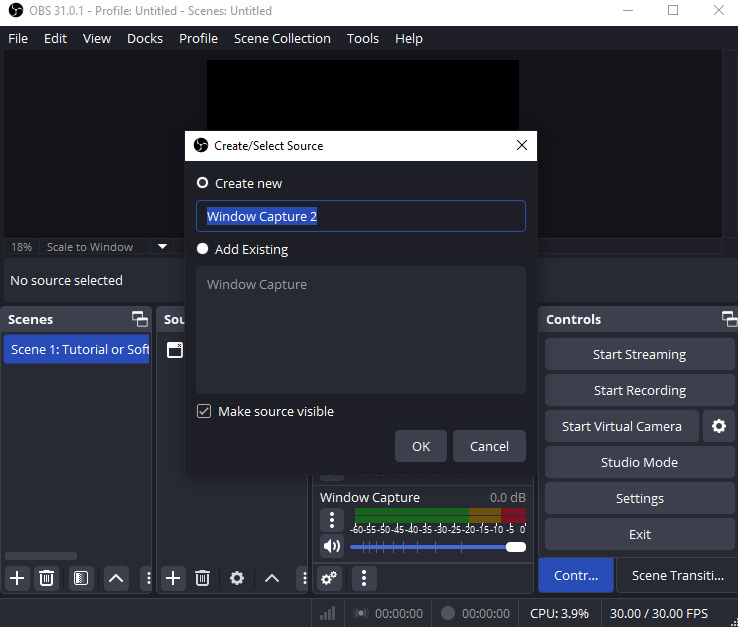738x627 pixels.
Task: Click Cancel in source dialog
Action: click(x=489, y=446)
